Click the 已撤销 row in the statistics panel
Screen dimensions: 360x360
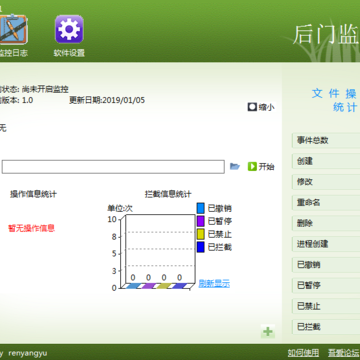pyautogui.click(x=326, y=265)
